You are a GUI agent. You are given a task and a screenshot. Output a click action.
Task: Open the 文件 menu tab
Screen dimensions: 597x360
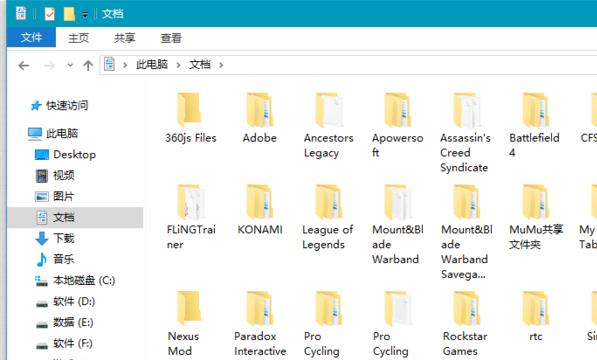click(31, 37)
